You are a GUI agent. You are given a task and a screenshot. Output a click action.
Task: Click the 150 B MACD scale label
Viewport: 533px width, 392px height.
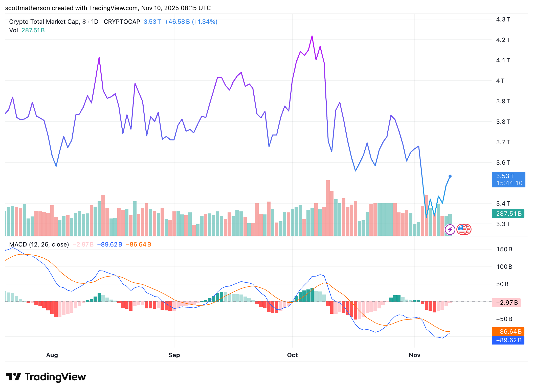click(x=504, y=249)
